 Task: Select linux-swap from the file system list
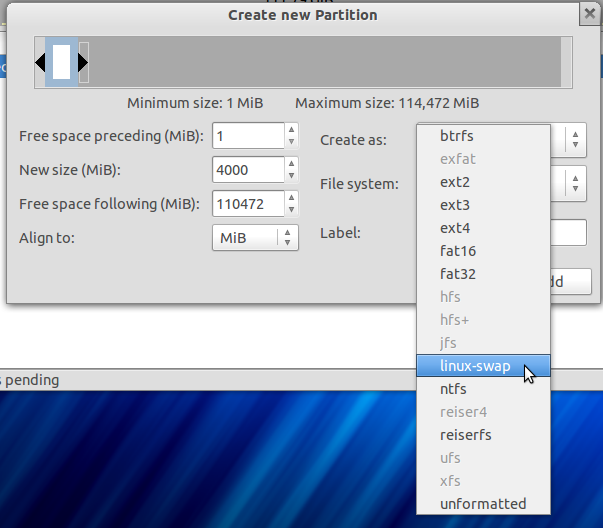(x=476, y=366)
